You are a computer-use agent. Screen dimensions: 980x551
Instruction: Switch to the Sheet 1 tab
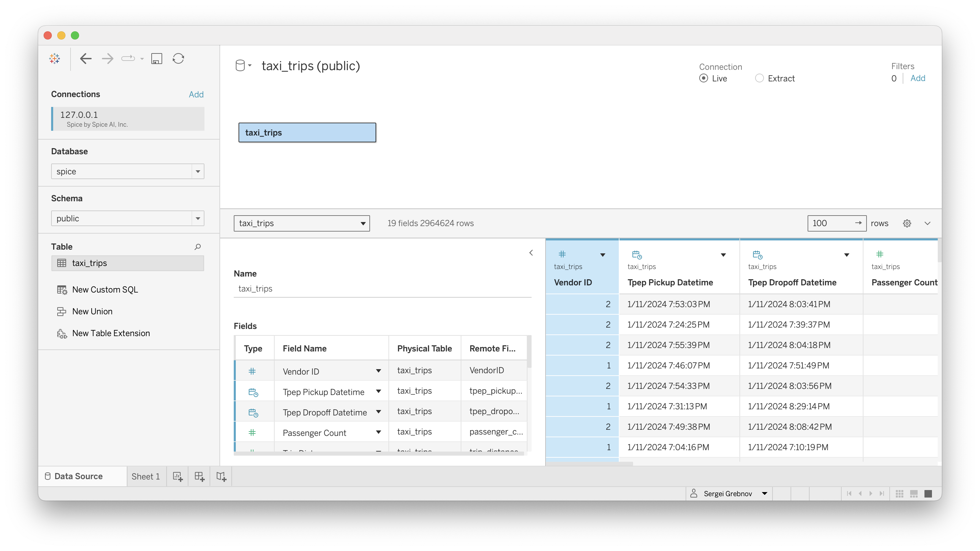146,476
